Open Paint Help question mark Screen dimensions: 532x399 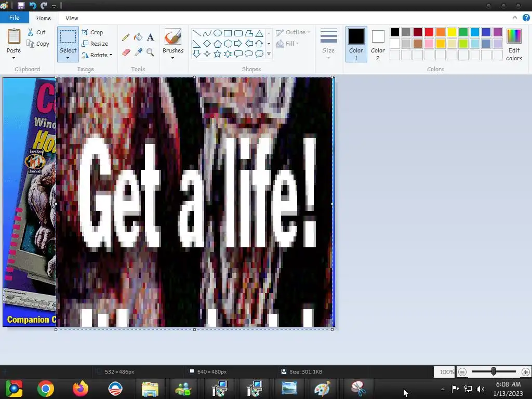(526, 18)
